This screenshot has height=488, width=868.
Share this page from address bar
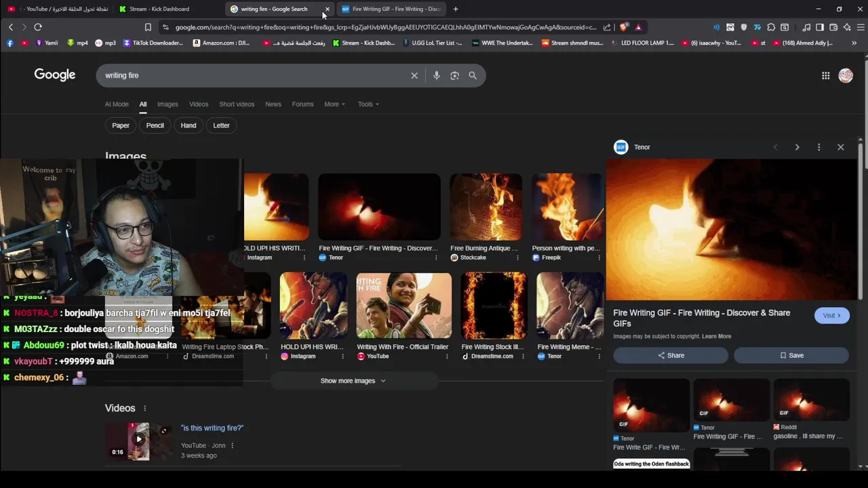(607, 27)
